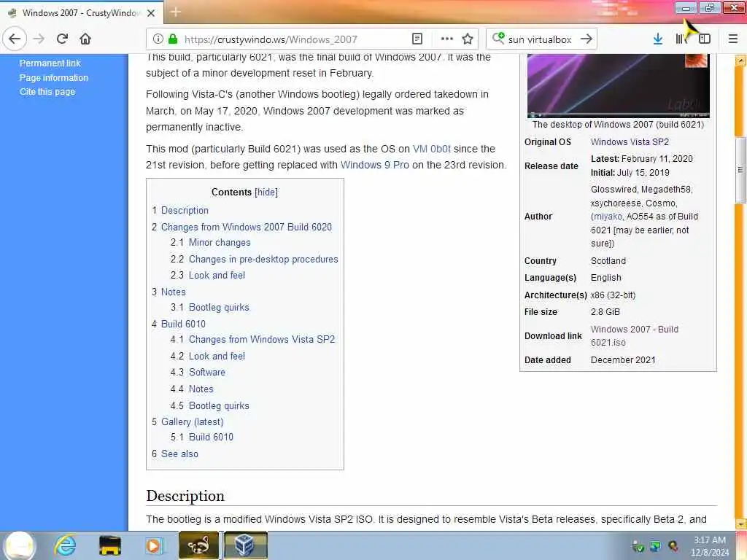Viewport: 747px width, 560px height.
Task: Jump to 2.3 Look and feel
Action: click(208, 275)
